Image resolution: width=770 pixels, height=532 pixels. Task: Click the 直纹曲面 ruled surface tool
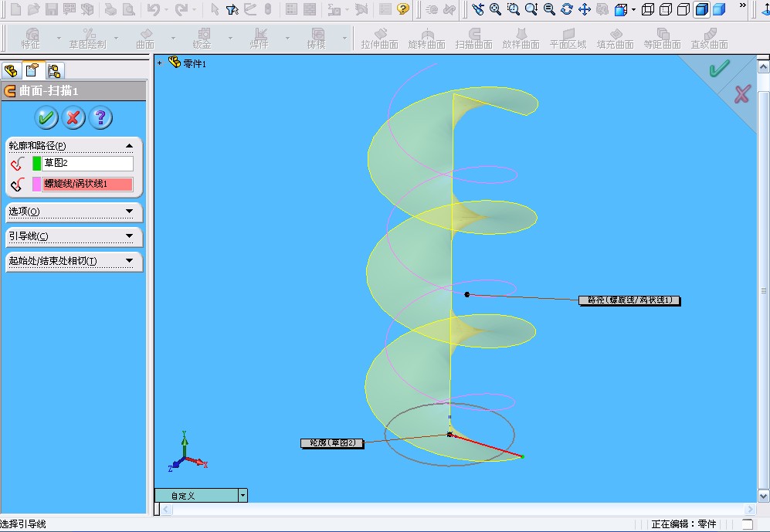[710, 39]
